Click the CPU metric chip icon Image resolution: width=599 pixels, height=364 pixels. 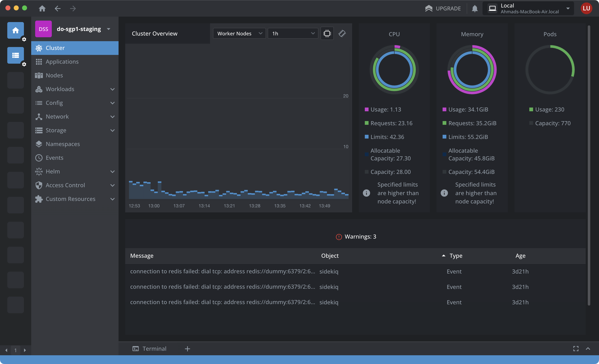[x=327, y=33]
